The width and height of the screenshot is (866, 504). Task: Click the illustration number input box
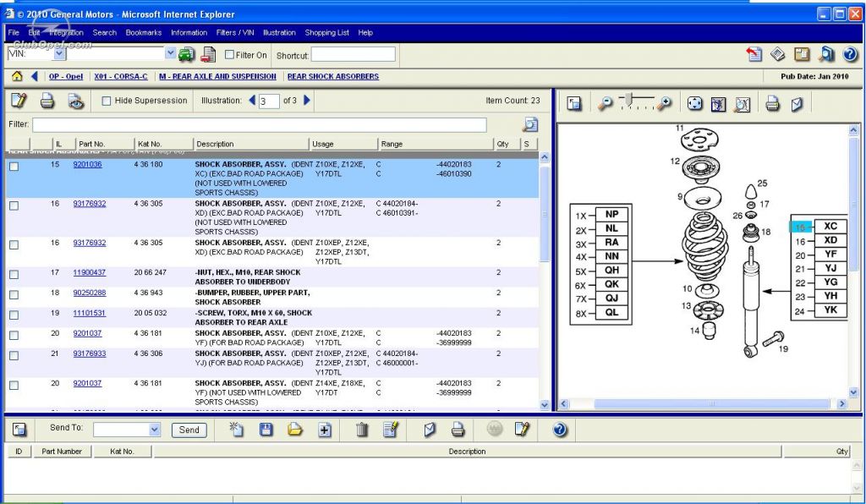269,101
